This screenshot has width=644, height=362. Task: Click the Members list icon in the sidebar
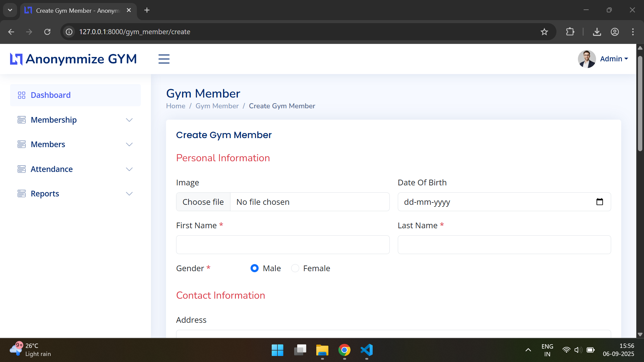pos(21,144)
